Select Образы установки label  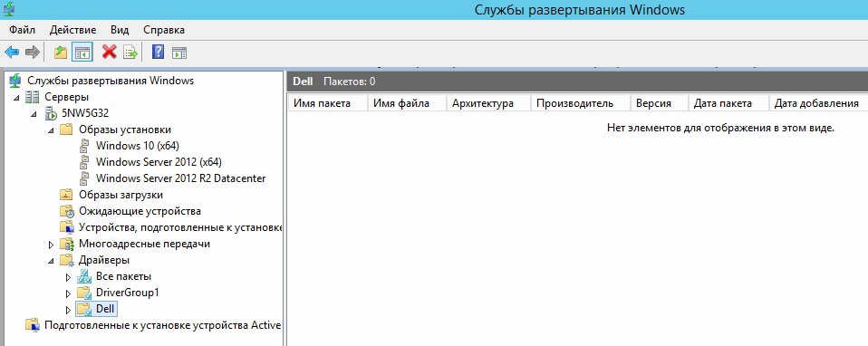click(125, 130)
